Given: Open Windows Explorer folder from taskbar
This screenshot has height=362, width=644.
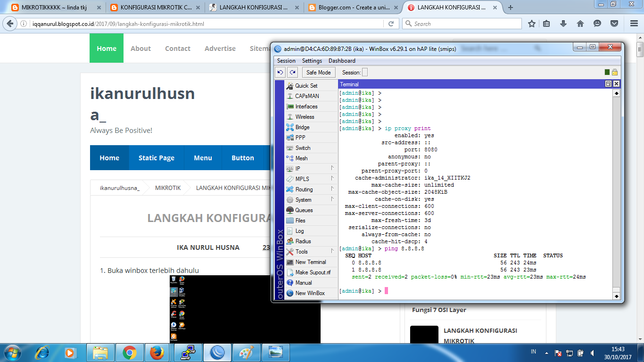Looking at the screenshot, I should click(x=100, y=353).
